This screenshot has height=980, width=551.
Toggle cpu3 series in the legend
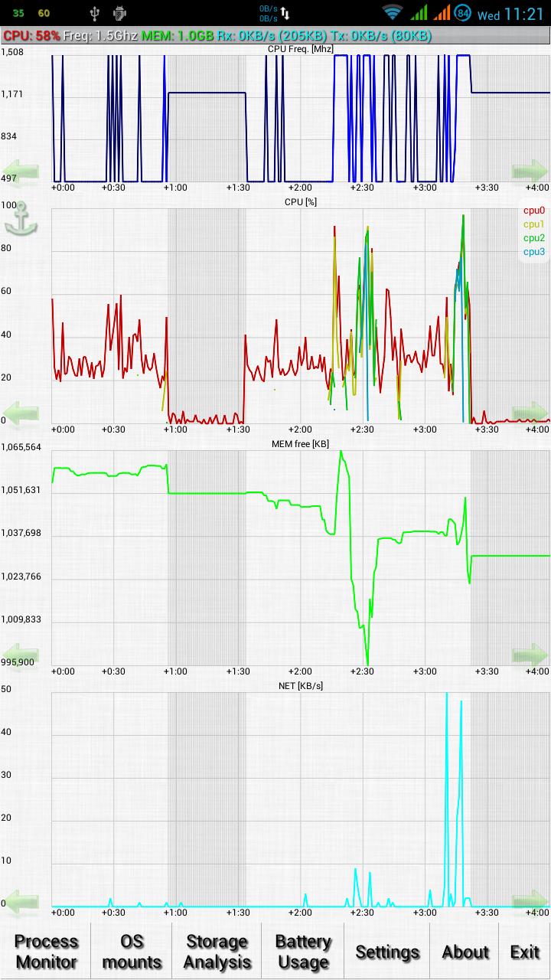coord(534,252)
